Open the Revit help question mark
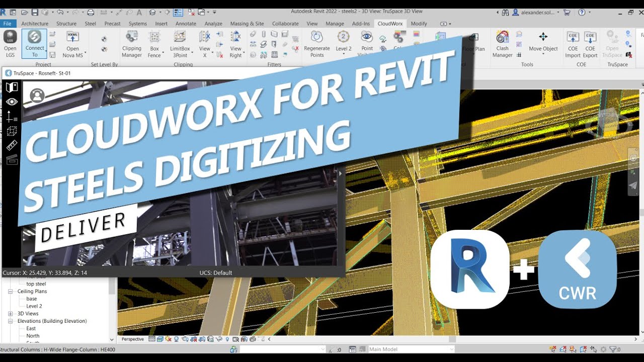This screenshot has width=644, height=362. (x=582, y=12)
